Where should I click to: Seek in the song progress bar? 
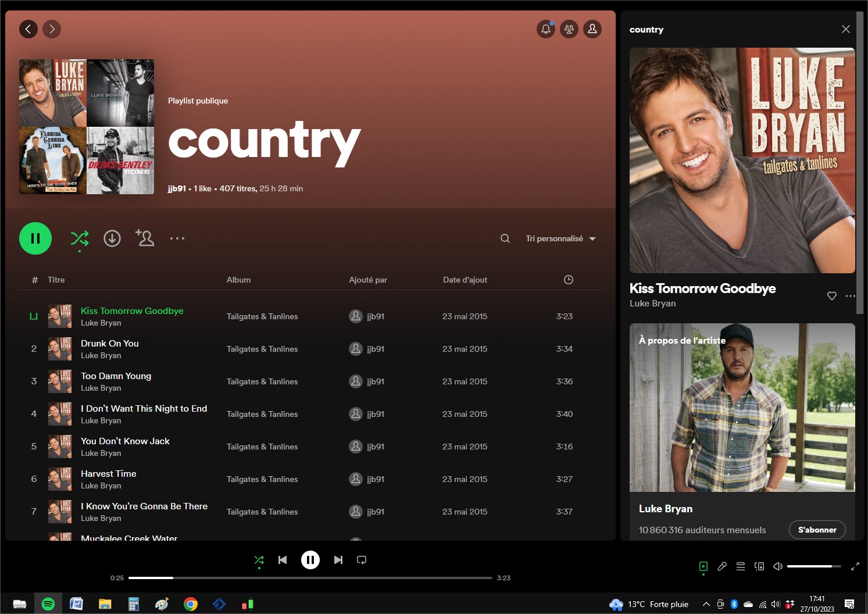point(310,578)
